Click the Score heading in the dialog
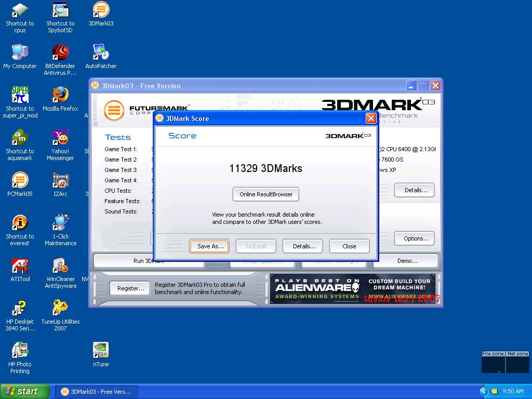The width and height of the screenshot is (532, 399). [182, 136]
